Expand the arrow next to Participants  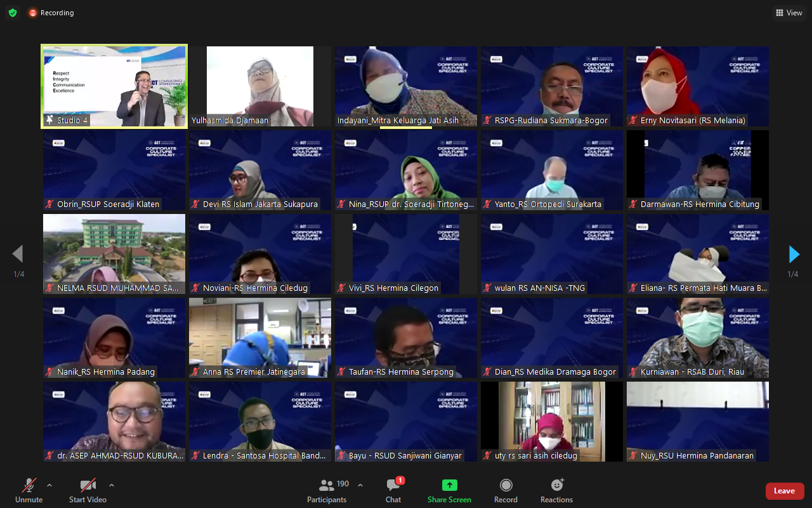tap(360, 485)
